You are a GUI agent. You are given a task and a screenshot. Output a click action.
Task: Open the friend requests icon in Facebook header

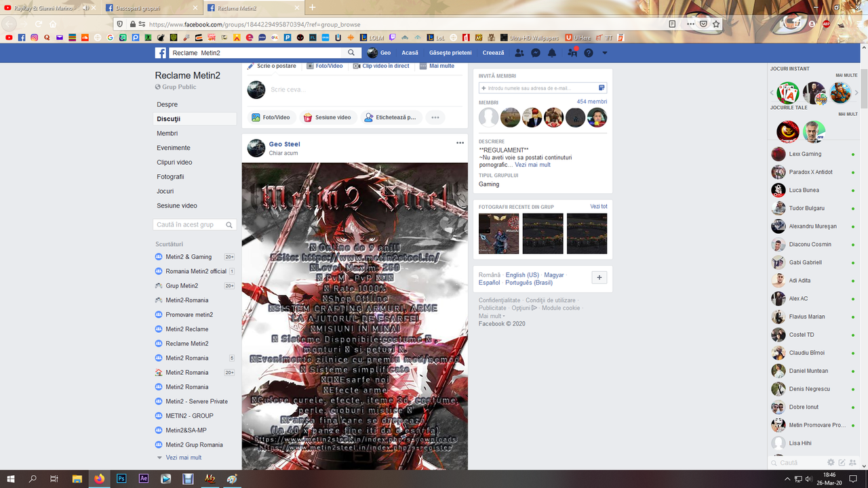pyautogui.click(x=519, y=53)
